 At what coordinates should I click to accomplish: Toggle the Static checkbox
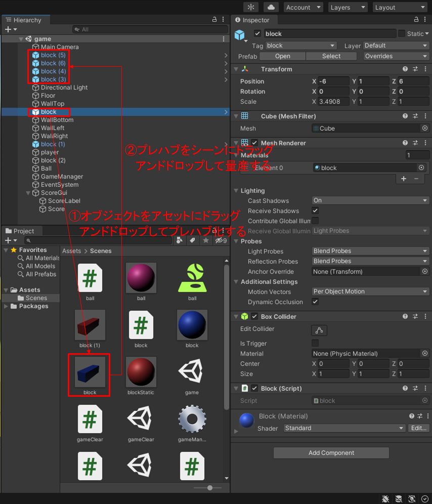[402, 33]
